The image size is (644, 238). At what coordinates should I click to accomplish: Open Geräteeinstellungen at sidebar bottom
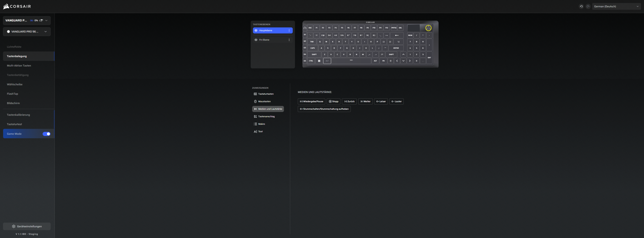(27, 226)
